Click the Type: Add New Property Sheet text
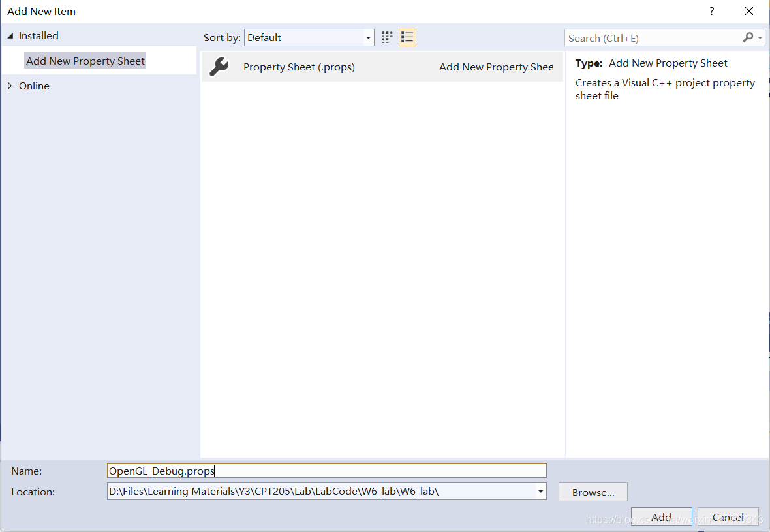770x532 pixels. tap(651, 63)
